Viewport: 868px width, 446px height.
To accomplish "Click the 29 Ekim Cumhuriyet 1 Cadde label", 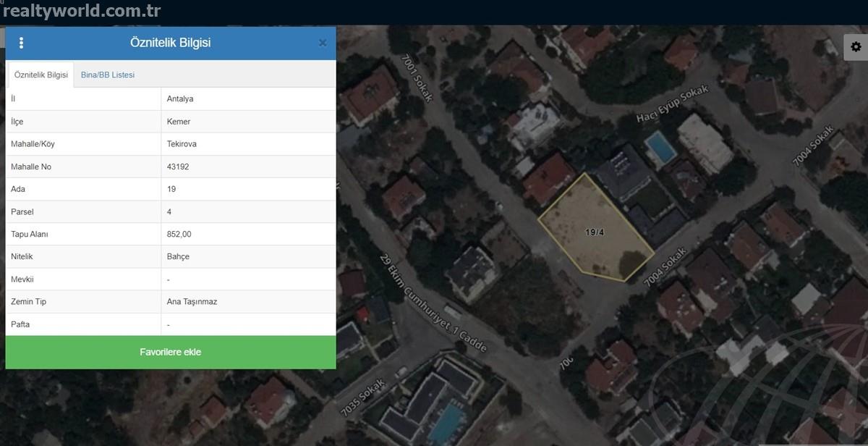I will click(434, 302).
